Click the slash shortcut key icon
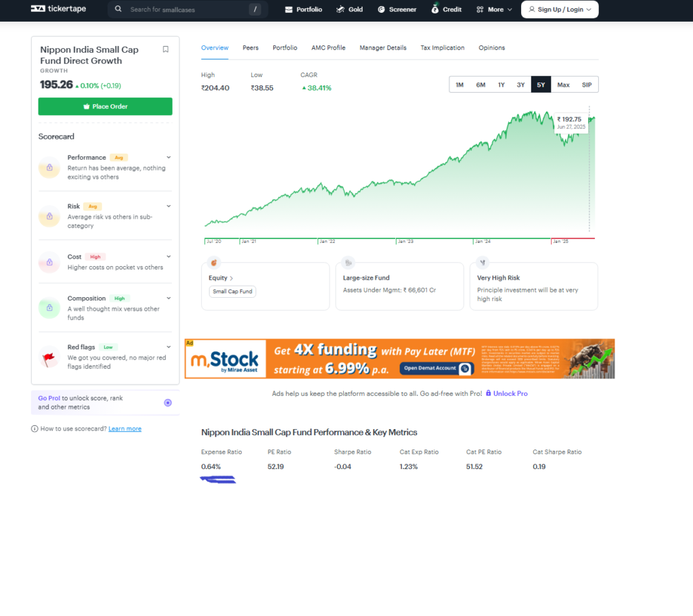The height and width of the screenshot is (616, 693). pyautogui.click(x=255, y=9)
